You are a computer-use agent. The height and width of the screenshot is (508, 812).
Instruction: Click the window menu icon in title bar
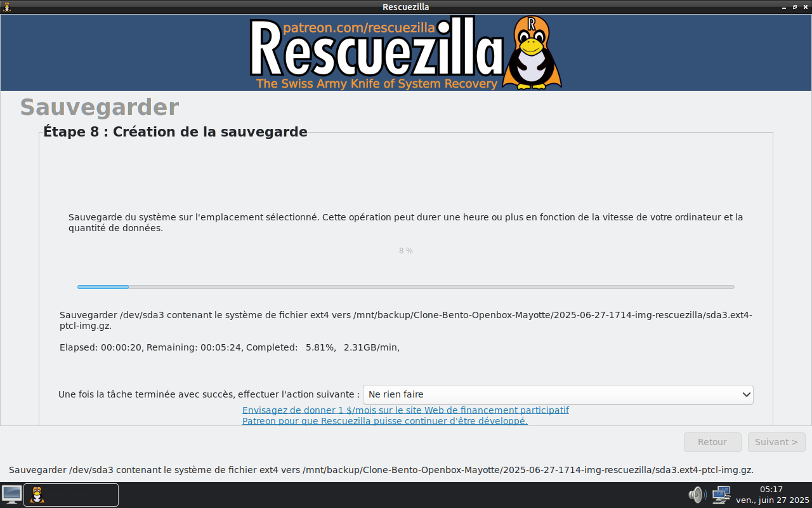6,6
